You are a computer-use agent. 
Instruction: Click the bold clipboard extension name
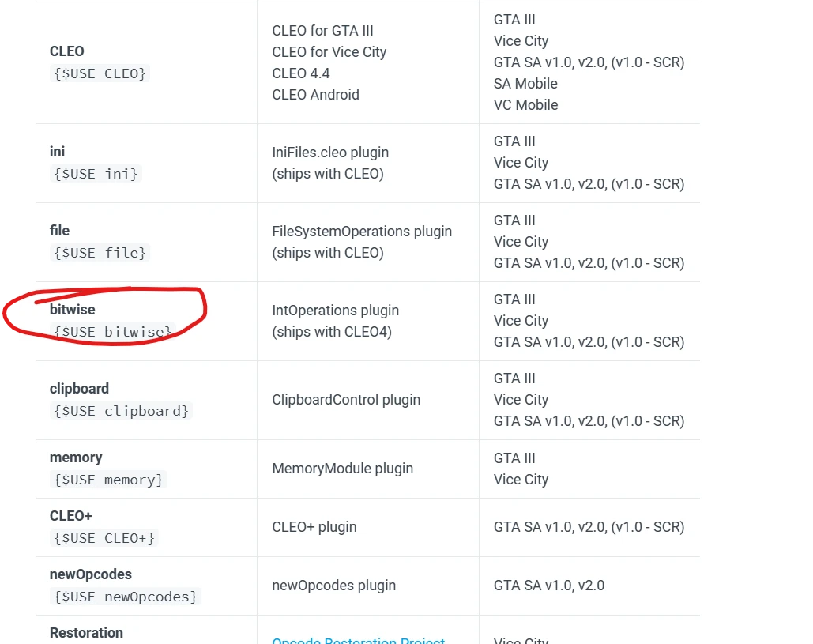79,389
